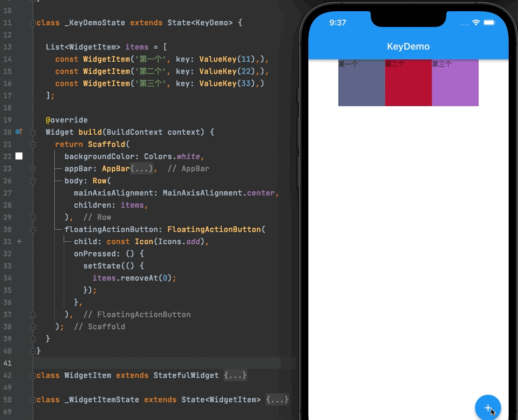The width and height of the screenshot is (518, 420).
Task: Collapse the build method fold marker
Action: tap(33, 132)
